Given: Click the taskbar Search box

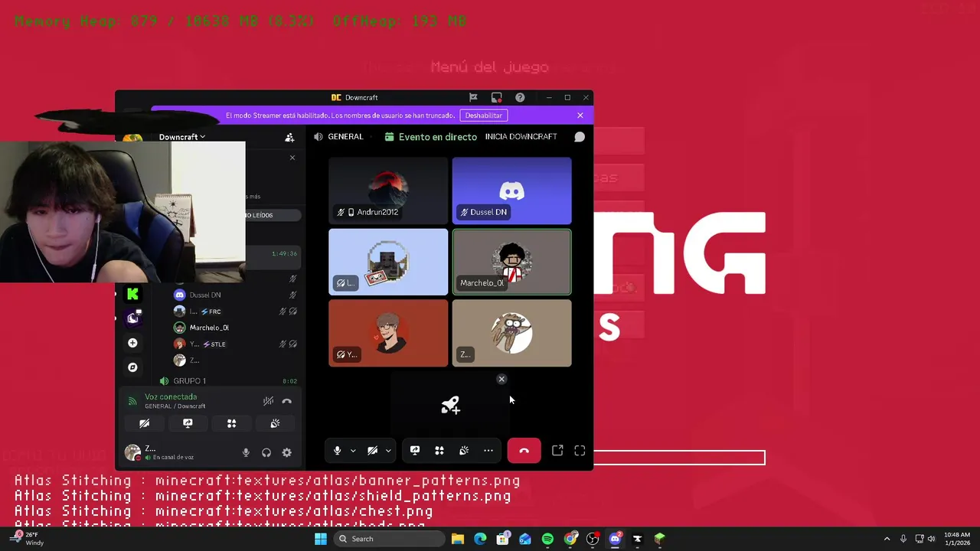Looking at the screenshot, I should pos(388,539).
